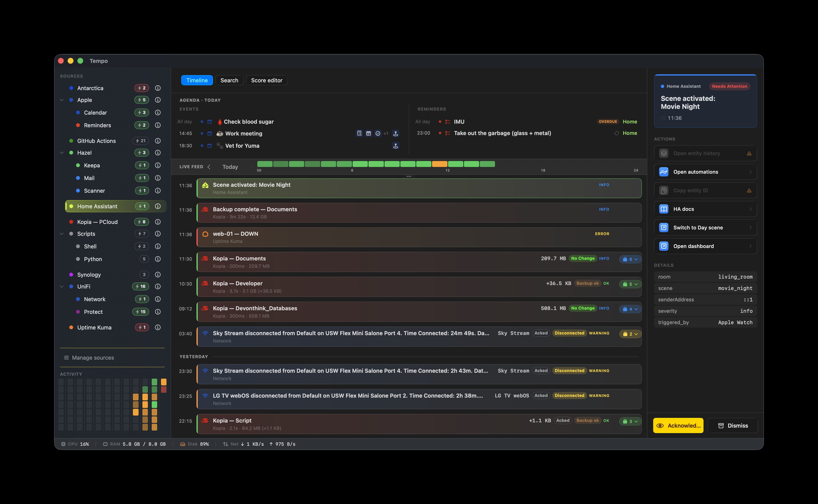Click the clipboard icon of Copy entity ID

664,190
